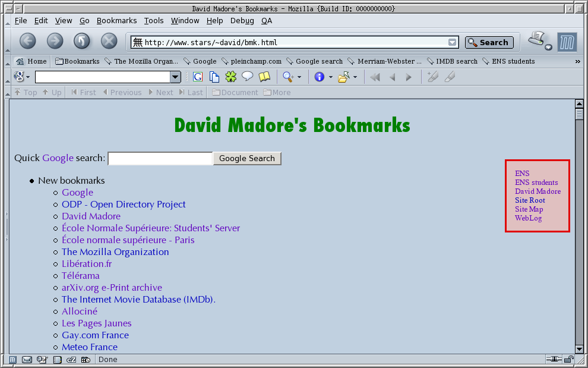
Task: Expand the URL bar history dropdown
Action: (x=453, y=42)
